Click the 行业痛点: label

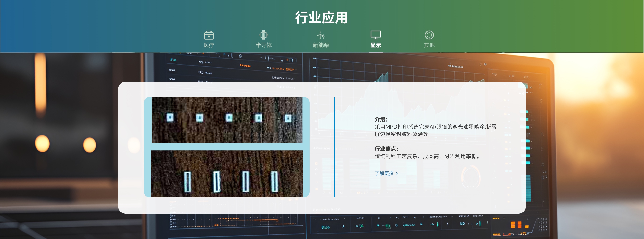coord(386,149)
